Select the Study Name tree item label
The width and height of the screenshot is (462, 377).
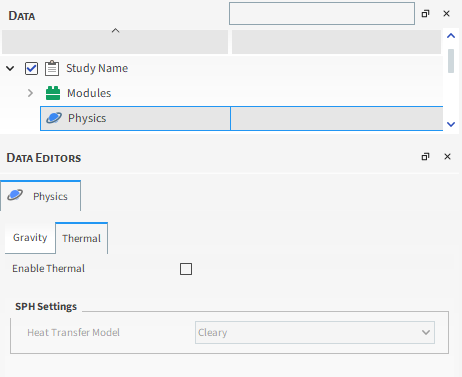[97, 68]
